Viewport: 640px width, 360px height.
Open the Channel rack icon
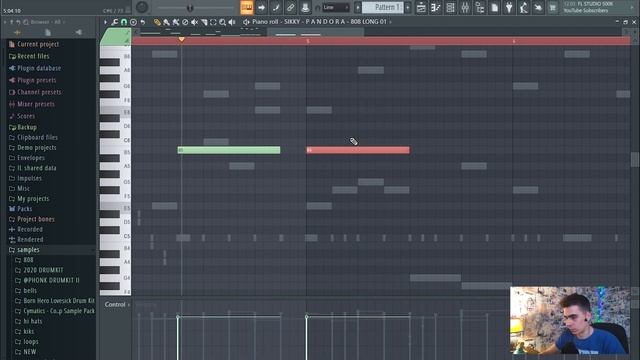pyautogui.click(x=450, y=7)
